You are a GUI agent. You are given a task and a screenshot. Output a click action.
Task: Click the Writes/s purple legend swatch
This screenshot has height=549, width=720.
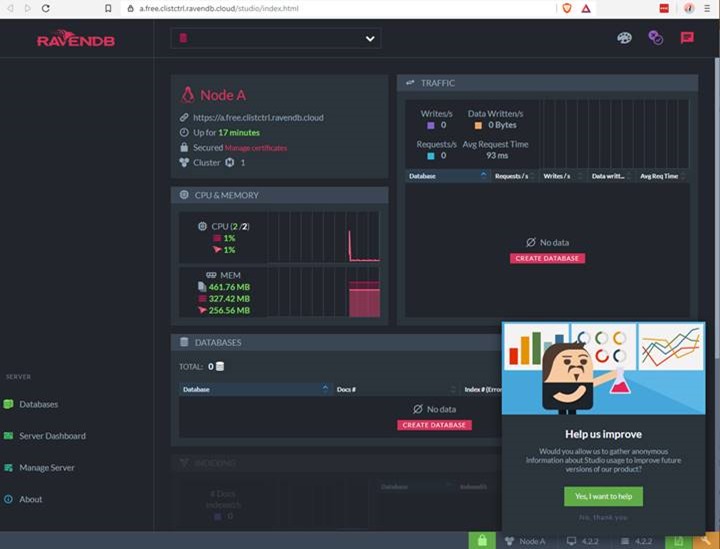coord(431,125)
